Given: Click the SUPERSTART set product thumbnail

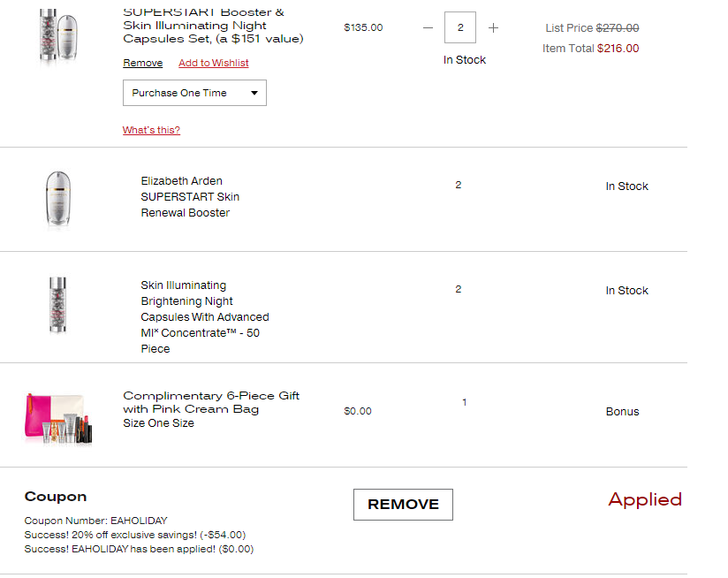Looking at the screenshot, I should click(58, 35).
